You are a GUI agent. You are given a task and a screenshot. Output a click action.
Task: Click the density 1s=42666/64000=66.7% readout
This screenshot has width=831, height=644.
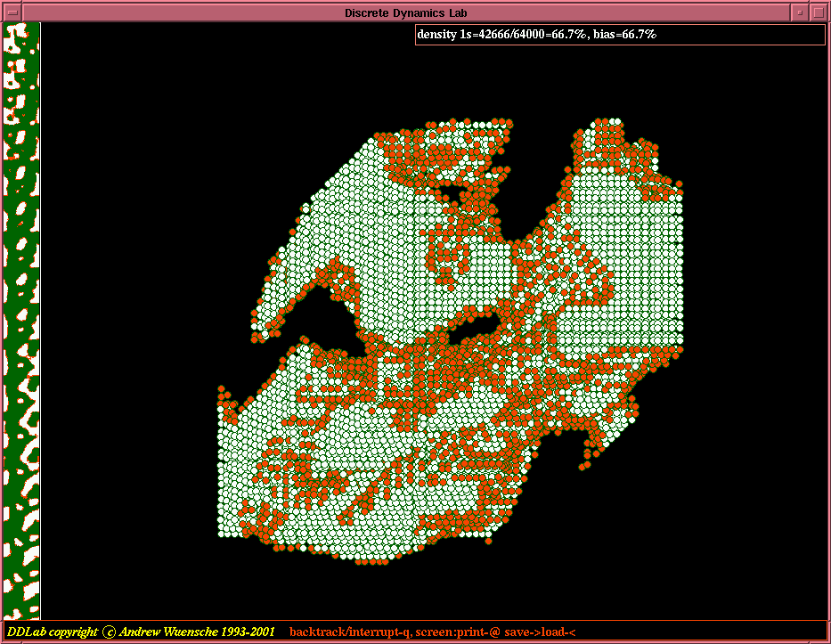[501, 35]
